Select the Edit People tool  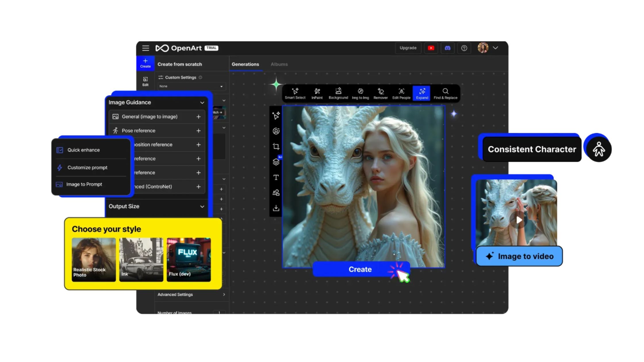tap(401, 93)
